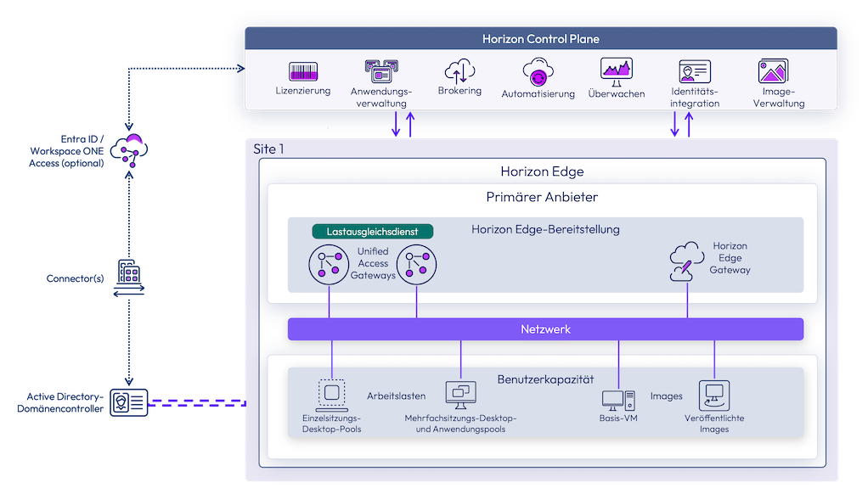This screenshot has width=868, height=494.
Task: Select the Veröffentlichte Images icon
Action: [714, 396]
